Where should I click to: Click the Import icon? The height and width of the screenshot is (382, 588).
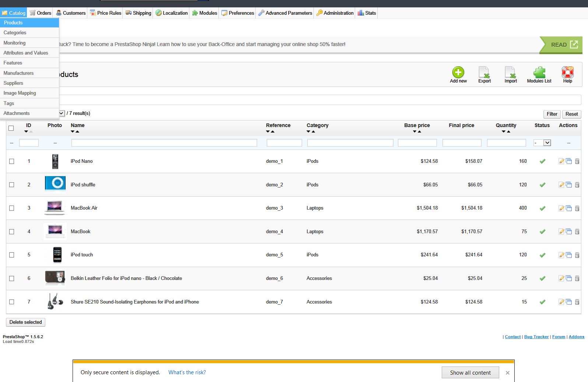[510, 72]
